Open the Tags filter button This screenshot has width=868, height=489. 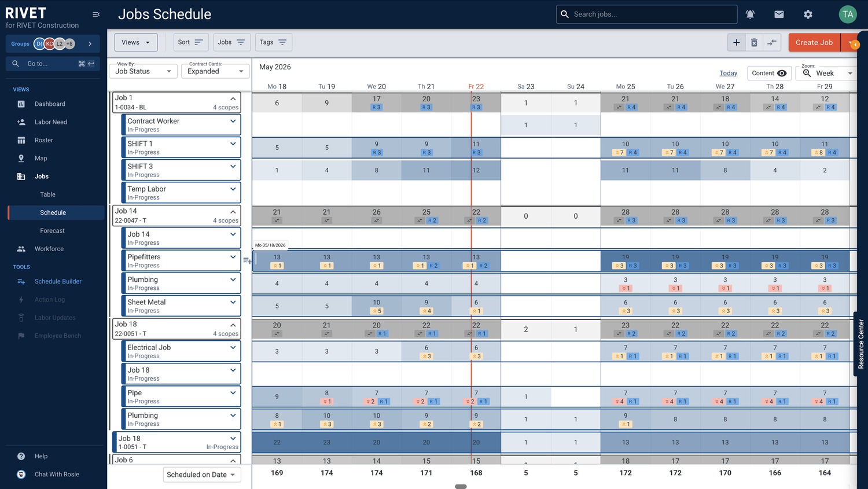click(273, 42)
